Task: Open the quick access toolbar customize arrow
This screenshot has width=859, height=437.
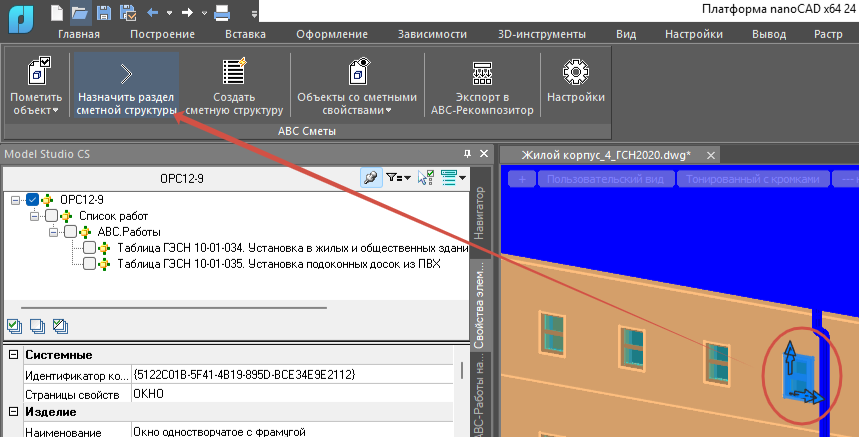Action: point(254,13)
